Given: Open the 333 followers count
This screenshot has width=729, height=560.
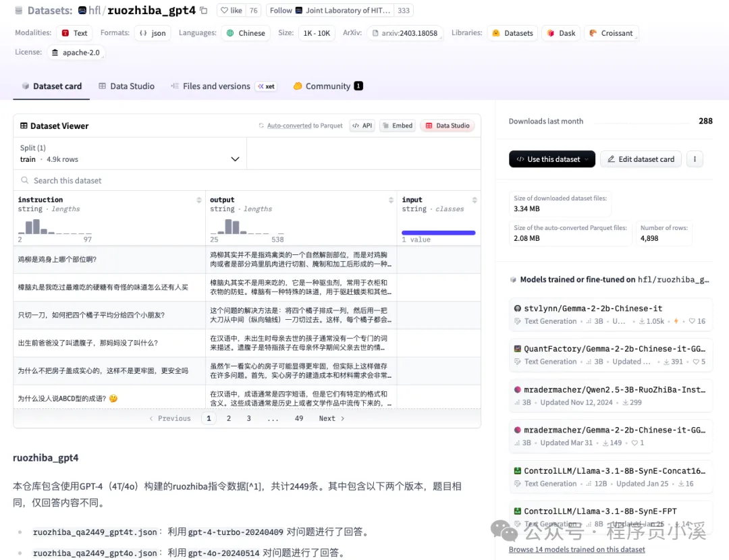Looking at the screenshot, I should [x=404, y=10].
